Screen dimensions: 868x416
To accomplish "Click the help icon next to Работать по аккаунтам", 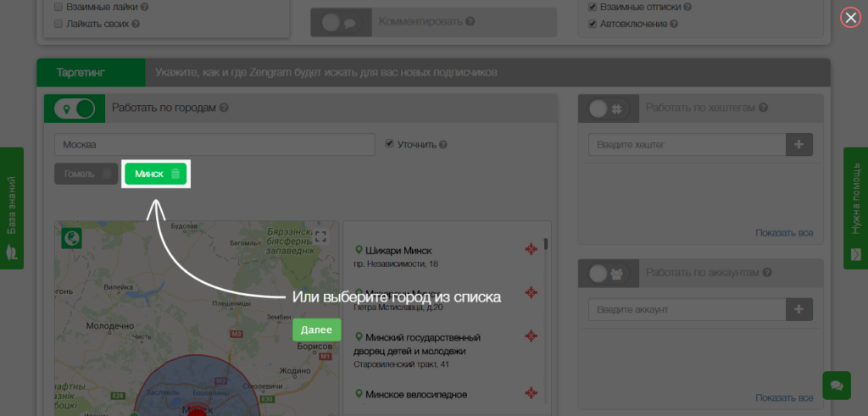I will 767,273.
